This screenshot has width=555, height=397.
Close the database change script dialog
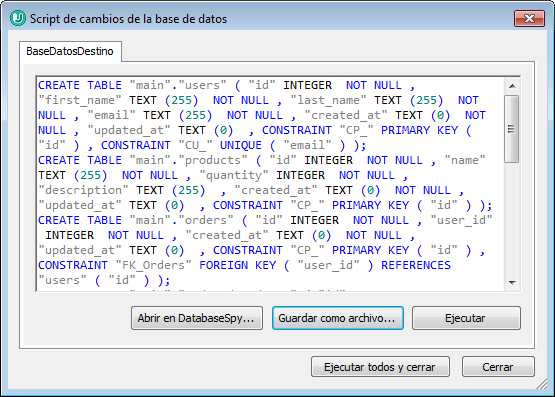point(529,18)
